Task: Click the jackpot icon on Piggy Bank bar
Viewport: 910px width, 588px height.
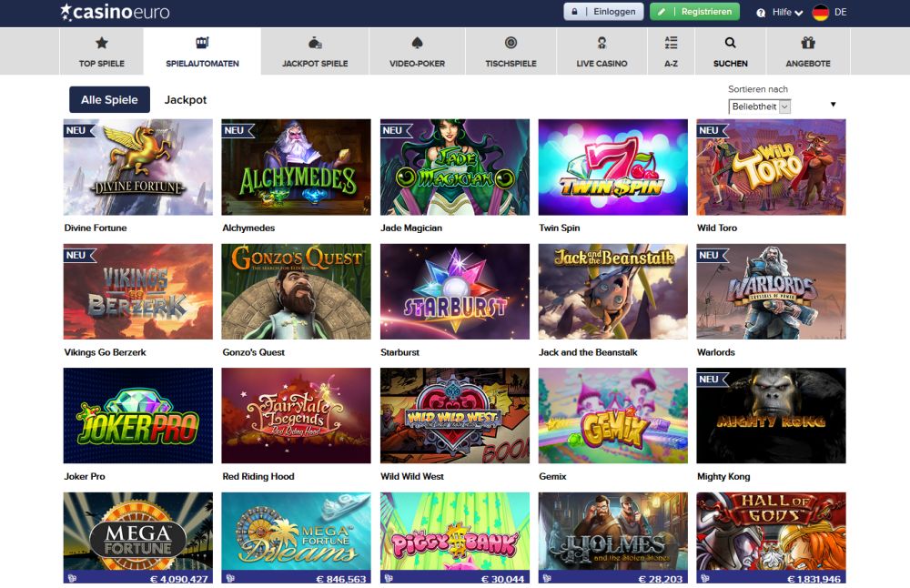Action: [389, 578]
